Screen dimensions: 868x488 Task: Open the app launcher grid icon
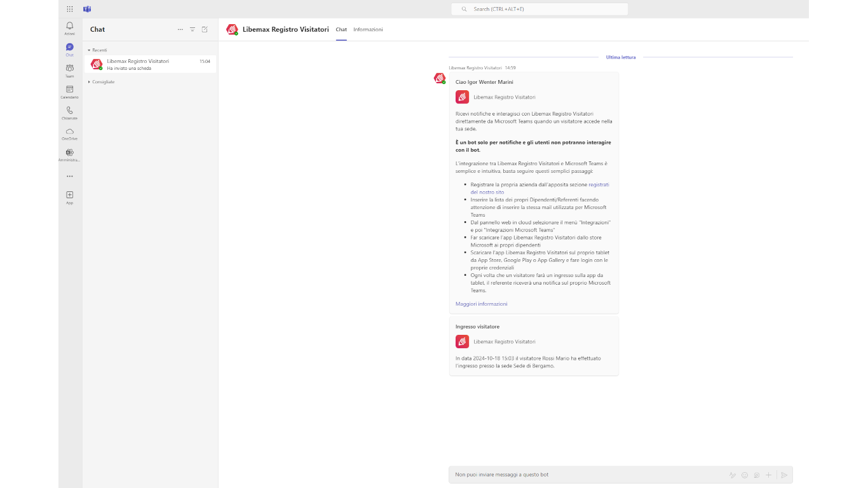pyautogui.click(x=70, y=9)
